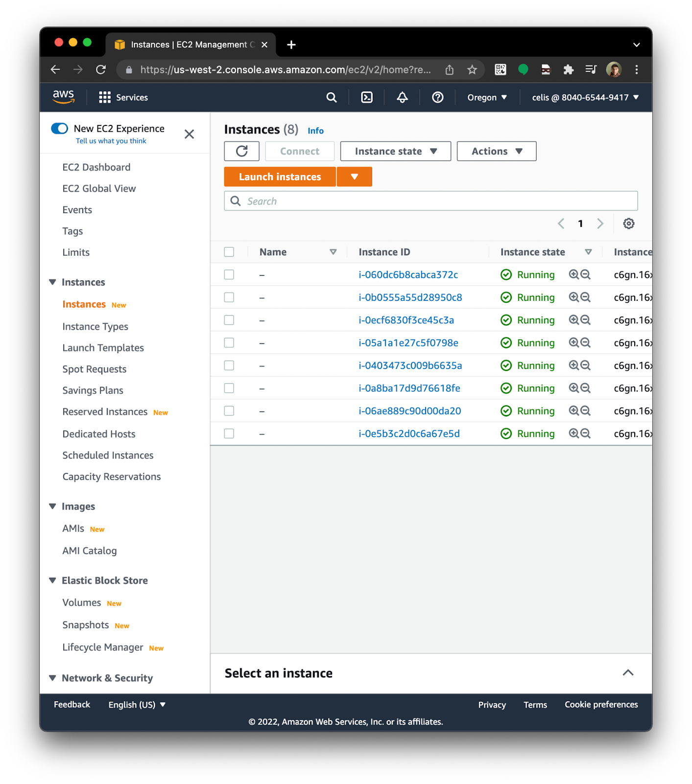Open the Oregon region selector
This screenshot has width=692, height=784.
coord(487,98)
